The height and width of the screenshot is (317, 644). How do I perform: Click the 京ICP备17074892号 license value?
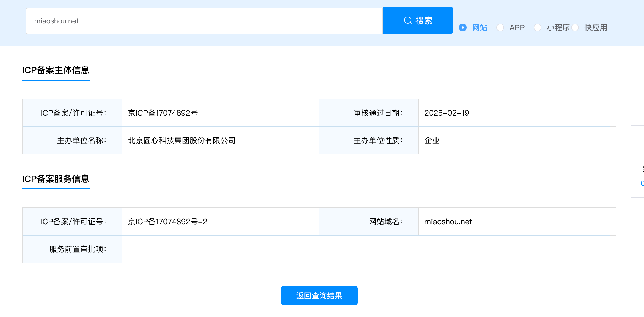pyautogui.click(x=163, y=113)
